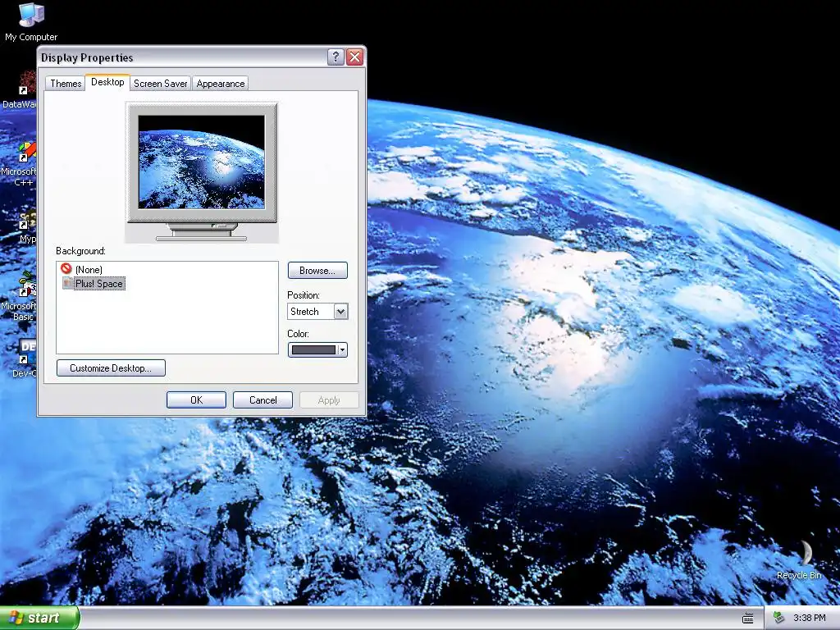Click the Cancel button
The height and width of the screenshot is (630, 840).
click(x=262, y=400)
